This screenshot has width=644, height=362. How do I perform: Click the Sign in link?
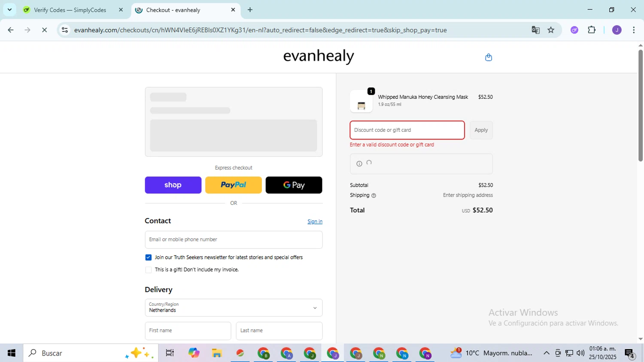click(315, 222)
